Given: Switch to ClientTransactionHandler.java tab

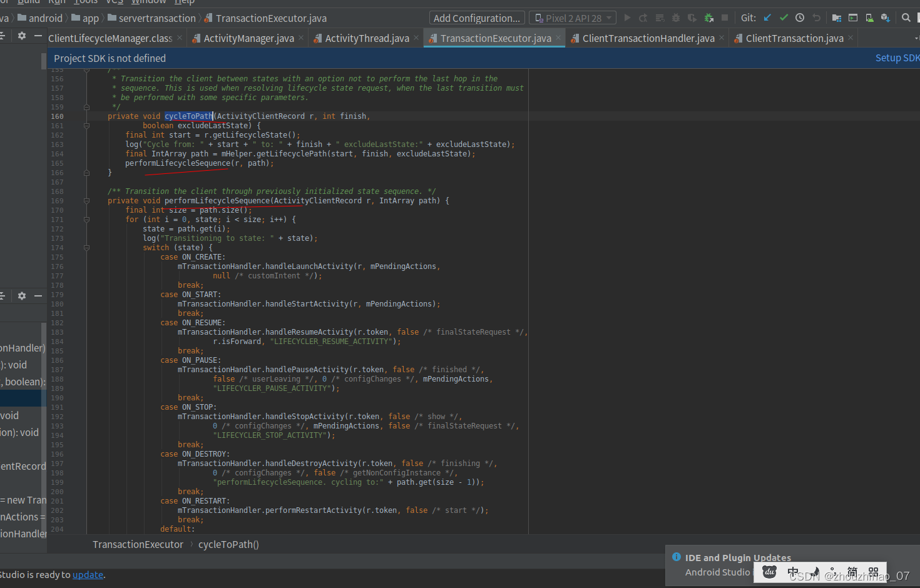Looking at the screenshot, I should tap(648, 38).
